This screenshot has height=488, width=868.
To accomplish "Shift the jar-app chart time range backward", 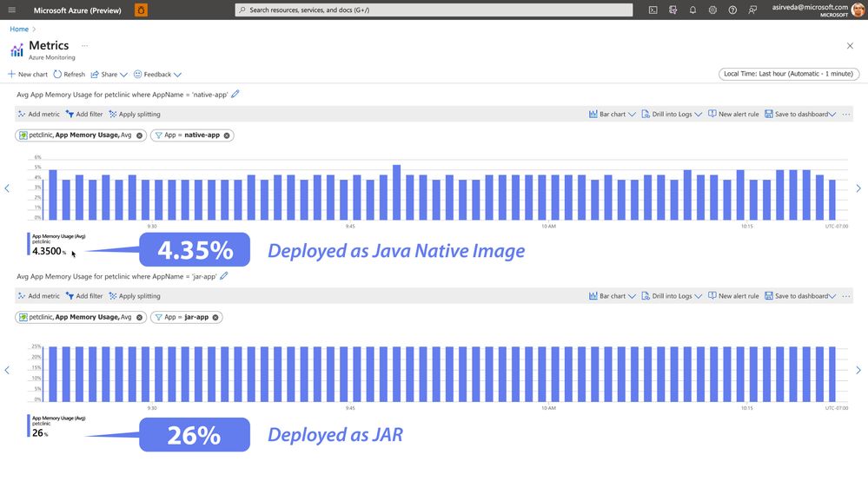I will coord(7,370).
